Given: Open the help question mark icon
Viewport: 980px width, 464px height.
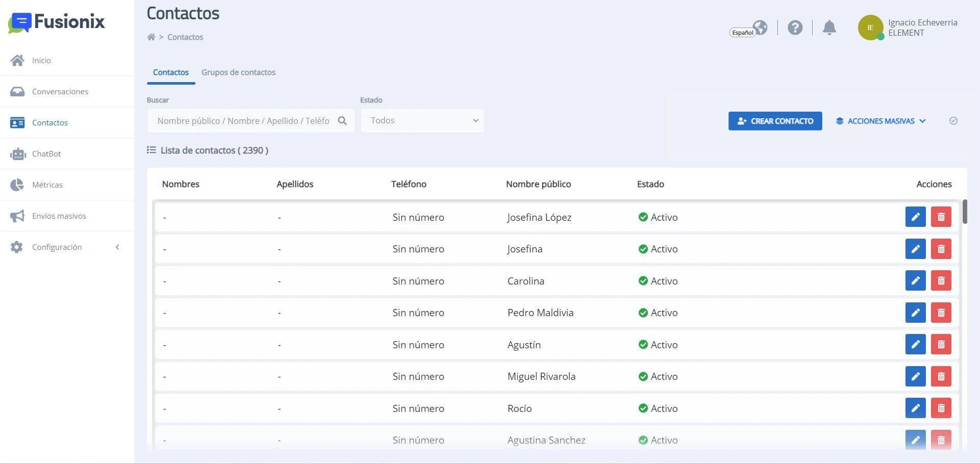Looking at the screenshot, I should [x=795, y=28].
